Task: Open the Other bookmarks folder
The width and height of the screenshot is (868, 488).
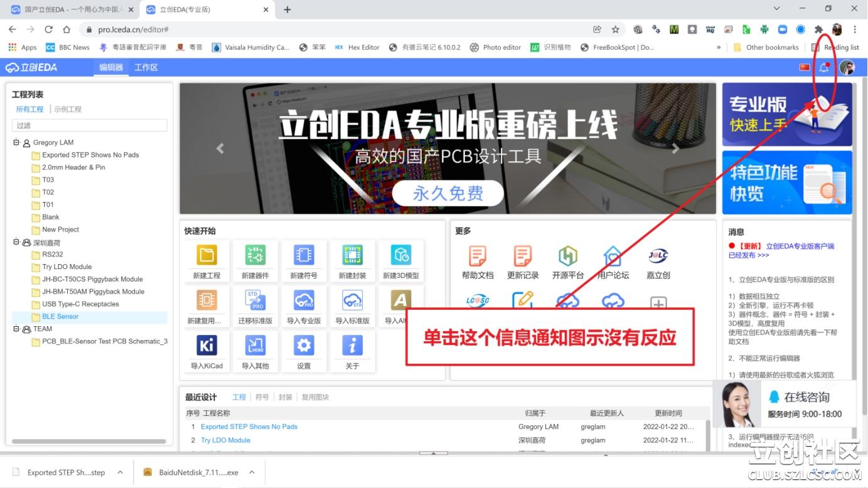Action: 766,47
